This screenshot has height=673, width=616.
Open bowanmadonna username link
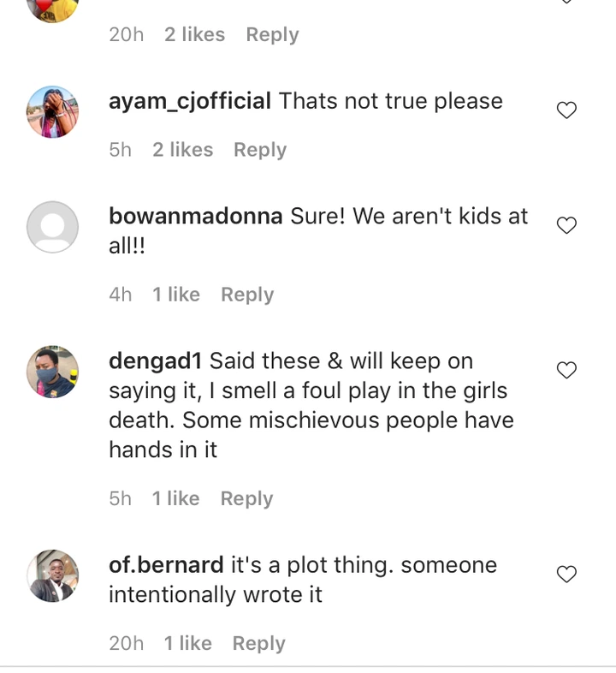[x=196, y=216]
